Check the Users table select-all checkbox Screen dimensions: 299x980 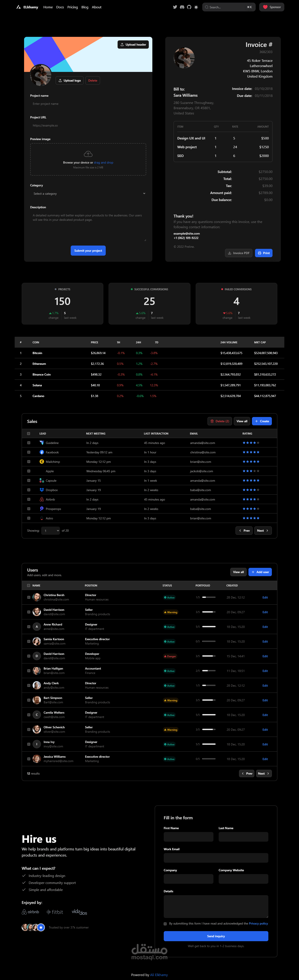click(28, 586)
